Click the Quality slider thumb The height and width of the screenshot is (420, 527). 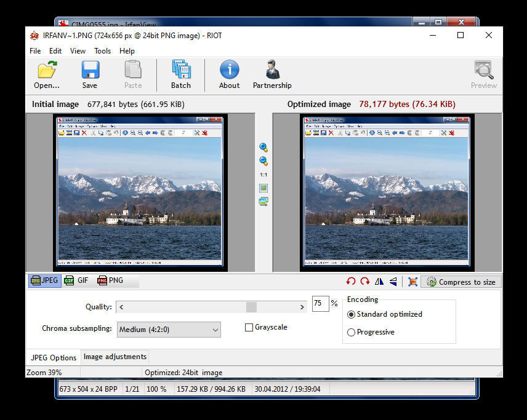click(x=251, y=307)
